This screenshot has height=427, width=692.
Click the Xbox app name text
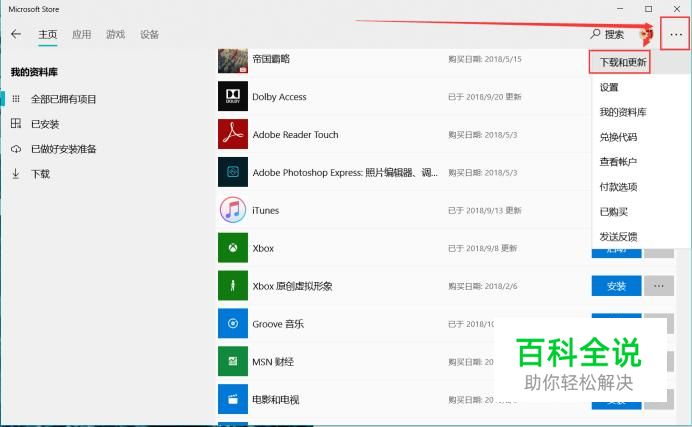point(263,248)
